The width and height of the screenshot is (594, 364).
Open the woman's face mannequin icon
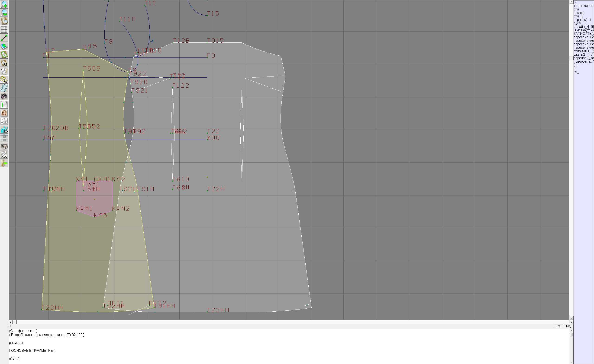pos(4,113)
